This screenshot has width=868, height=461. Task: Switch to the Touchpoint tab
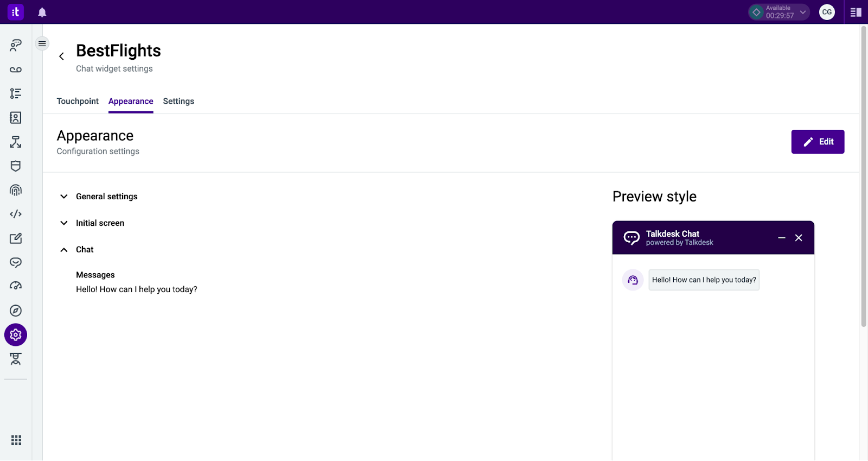[78, 102]
